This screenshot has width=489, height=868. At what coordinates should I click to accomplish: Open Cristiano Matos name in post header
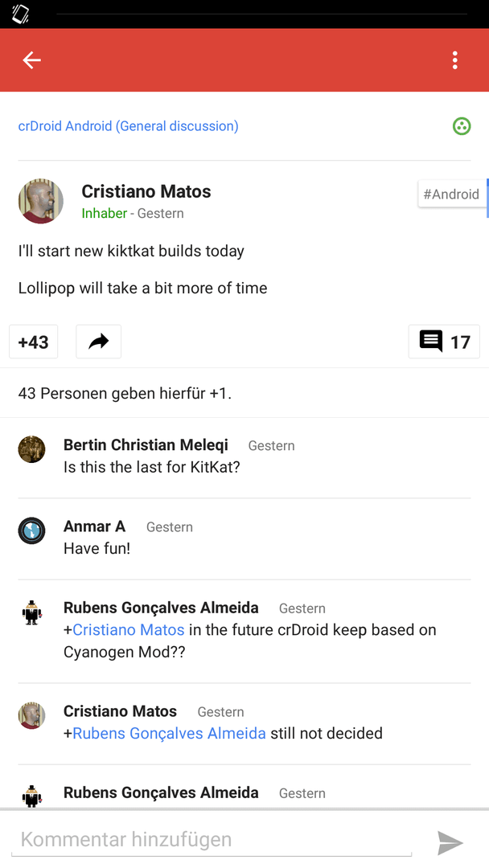tap(146, 191)
